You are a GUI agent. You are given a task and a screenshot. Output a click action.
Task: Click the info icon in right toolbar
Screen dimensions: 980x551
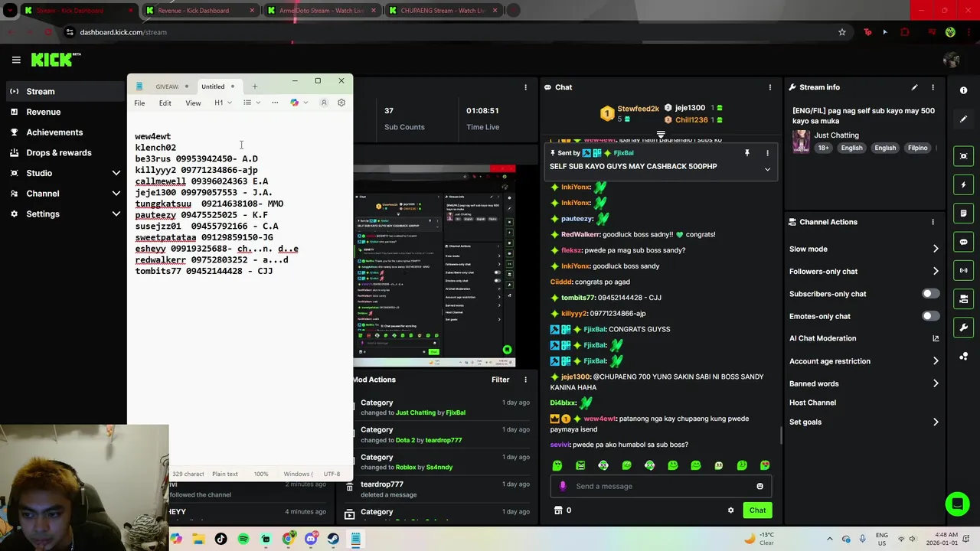(x=964, y=90)
